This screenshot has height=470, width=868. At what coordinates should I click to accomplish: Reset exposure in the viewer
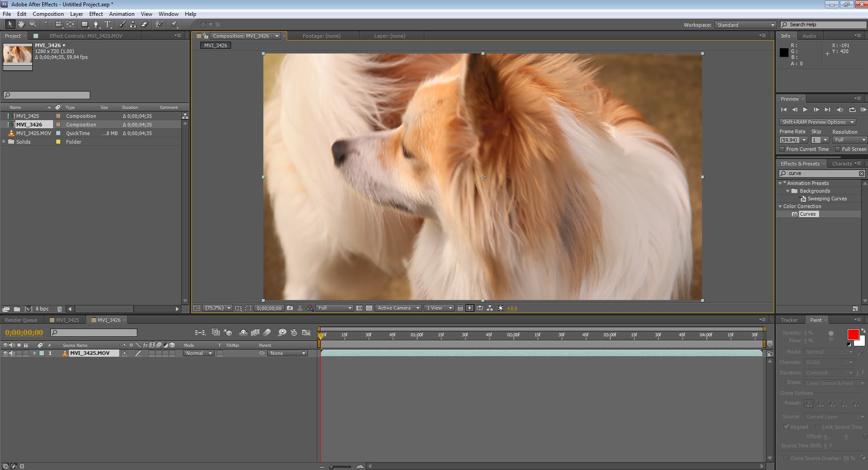pos(501,308)
